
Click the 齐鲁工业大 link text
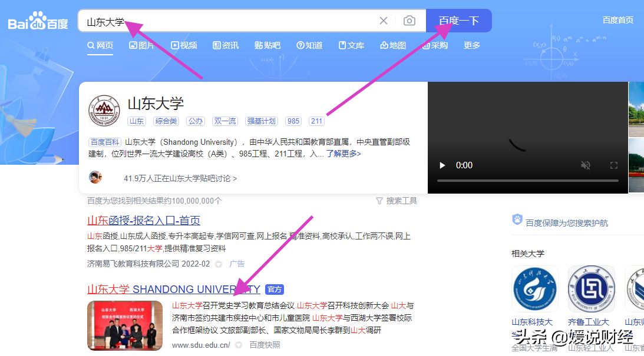coord(589,322)
